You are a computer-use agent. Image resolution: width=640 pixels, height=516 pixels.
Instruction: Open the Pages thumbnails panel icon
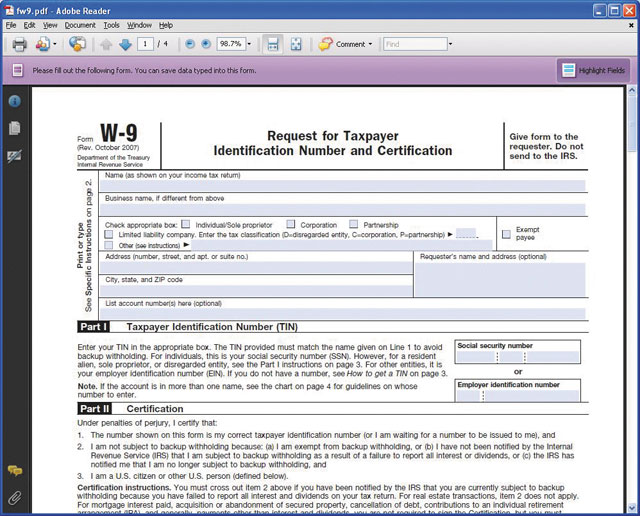pos(15,128)
